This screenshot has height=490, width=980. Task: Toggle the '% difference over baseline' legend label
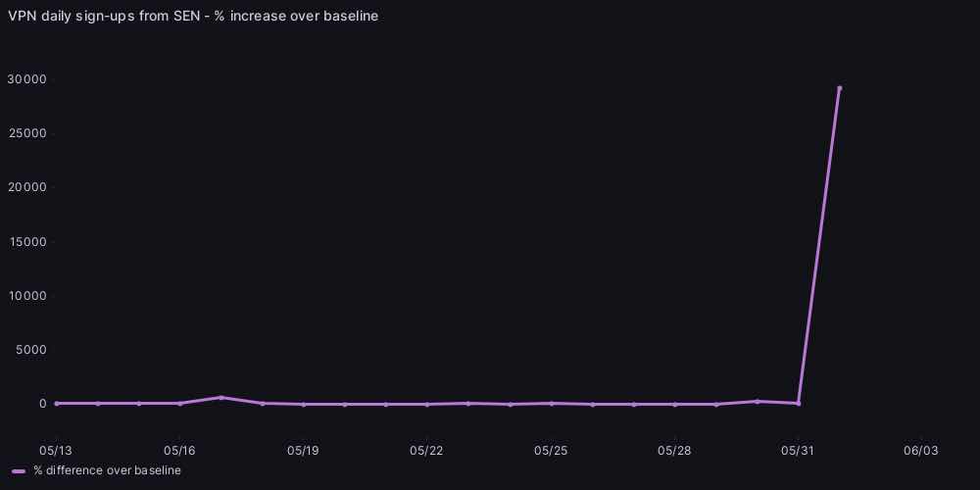coord(107,471)
